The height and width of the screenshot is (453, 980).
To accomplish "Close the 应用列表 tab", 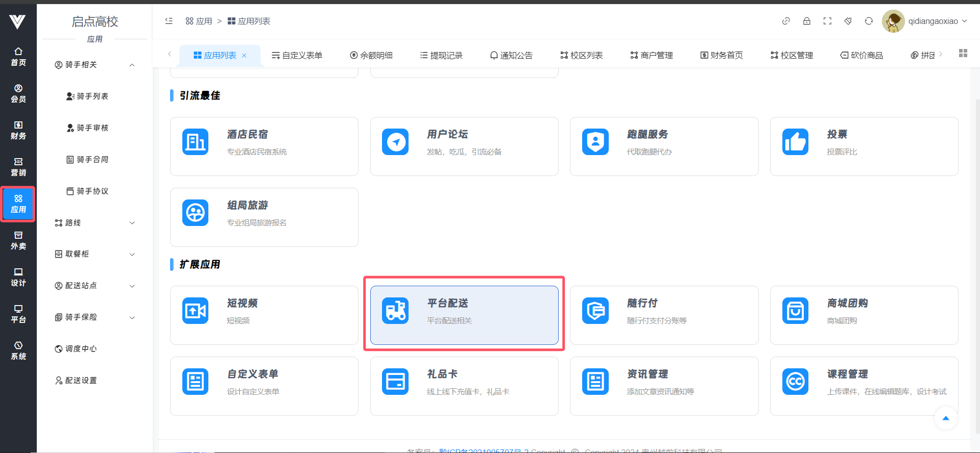I will [244, 56].
